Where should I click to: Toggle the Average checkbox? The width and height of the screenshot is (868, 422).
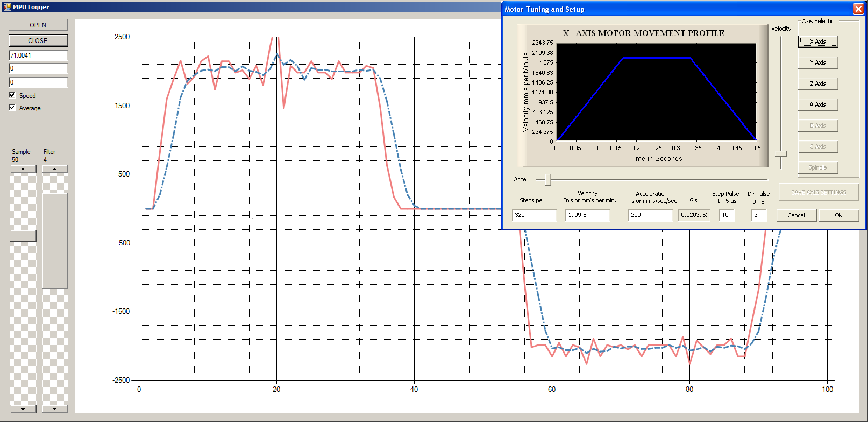tap(12, 108)
